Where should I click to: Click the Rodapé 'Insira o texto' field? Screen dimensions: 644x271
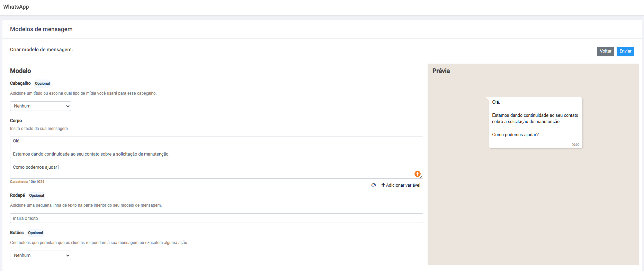[216, 218]
